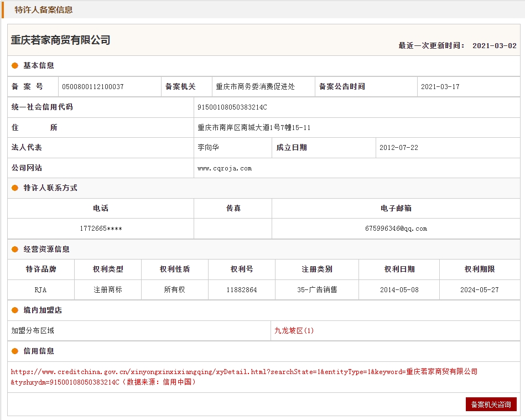Click the record number 0500800112100037
The image size is (525, 420).
coord(92,87)
